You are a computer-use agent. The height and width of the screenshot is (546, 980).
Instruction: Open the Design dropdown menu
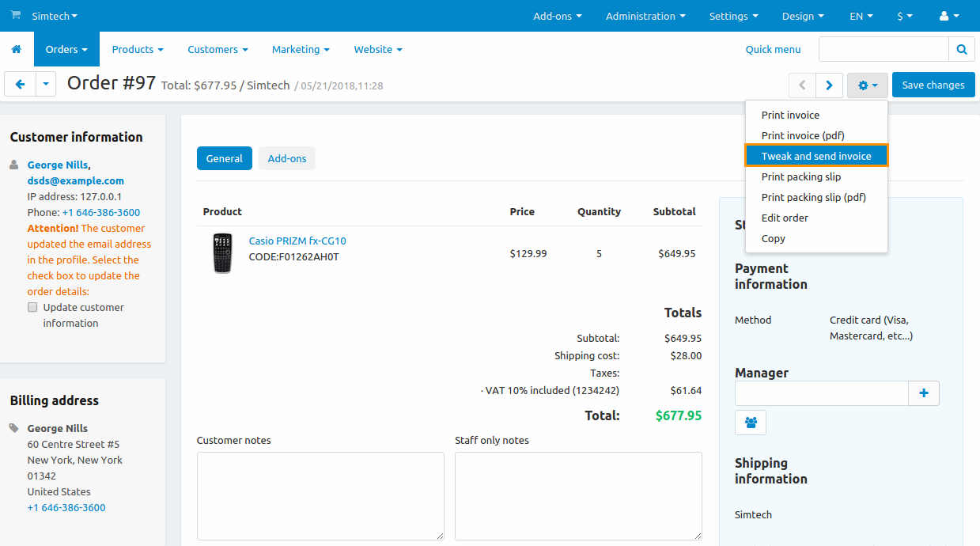coord(803,16)
